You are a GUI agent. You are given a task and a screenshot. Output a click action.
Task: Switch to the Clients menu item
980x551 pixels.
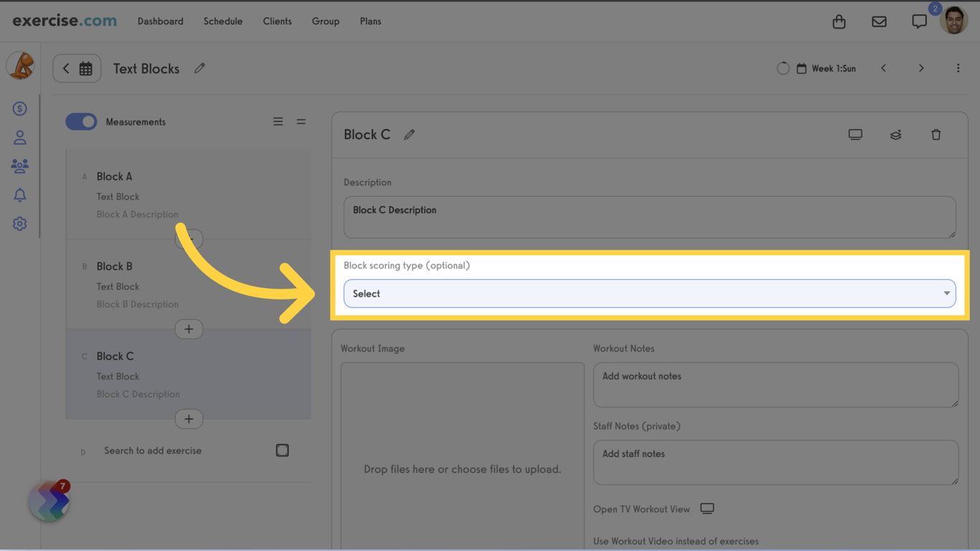(x=277, y=21)
